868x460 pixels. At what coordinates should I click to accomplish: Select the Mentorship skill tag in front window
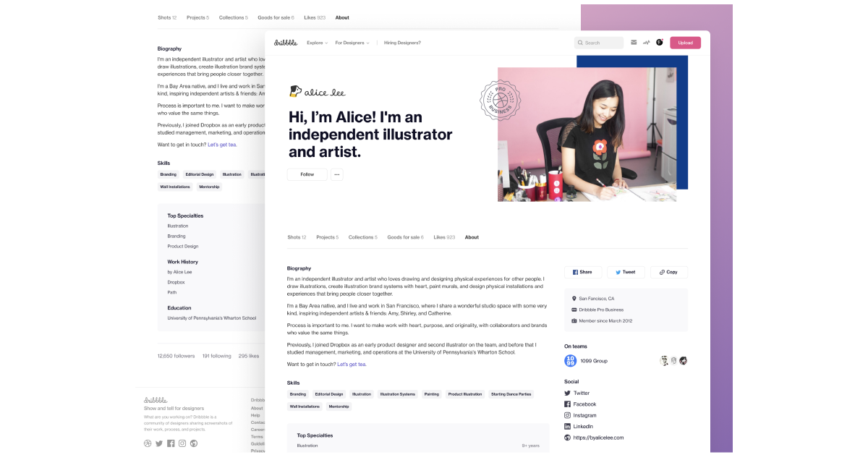(x=339, y=406)
